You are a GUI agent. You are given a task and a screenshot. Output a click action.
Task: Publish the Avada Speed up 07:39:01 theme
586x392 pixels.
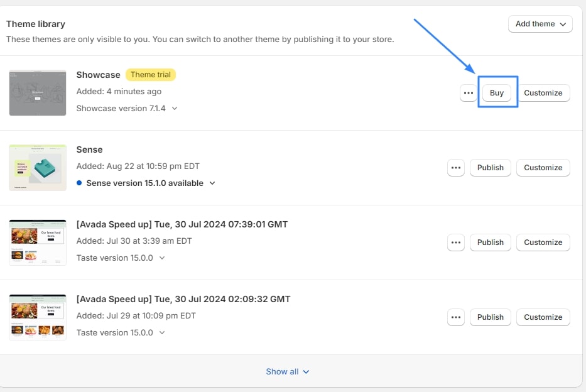[x=491, y=242]
